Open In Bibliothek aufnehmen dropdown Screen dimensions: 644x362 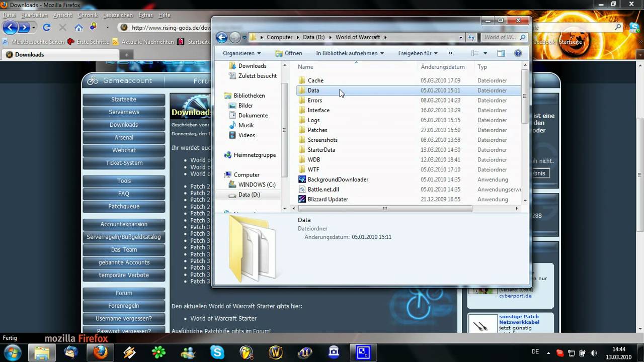[350, 53]
